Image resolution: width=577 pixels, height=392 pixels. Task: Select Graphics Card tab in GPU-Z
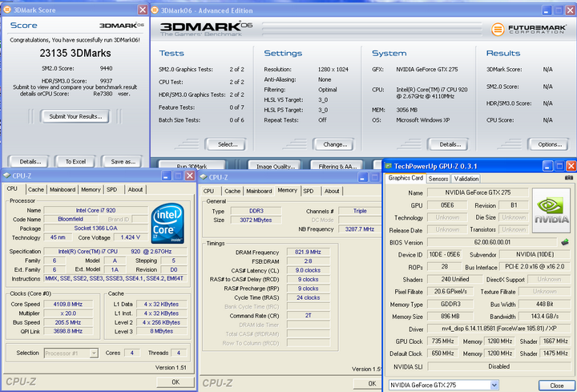(x=406, y=178)
